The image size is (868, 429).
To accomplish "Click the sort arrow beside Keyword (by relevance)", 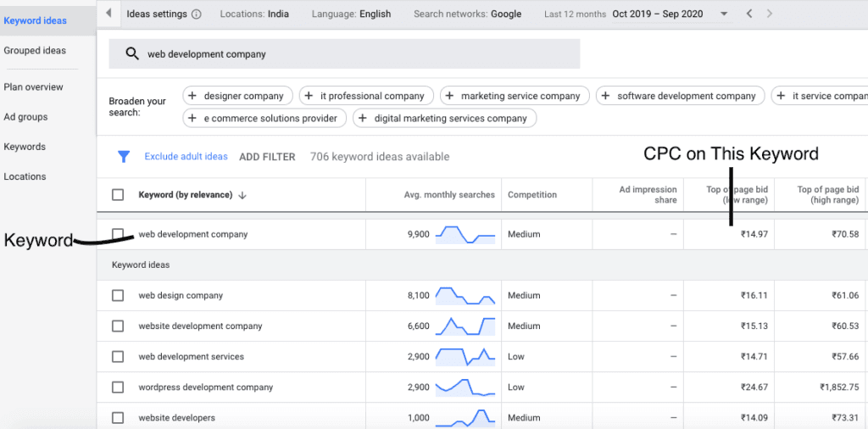I will pos(242,195).
